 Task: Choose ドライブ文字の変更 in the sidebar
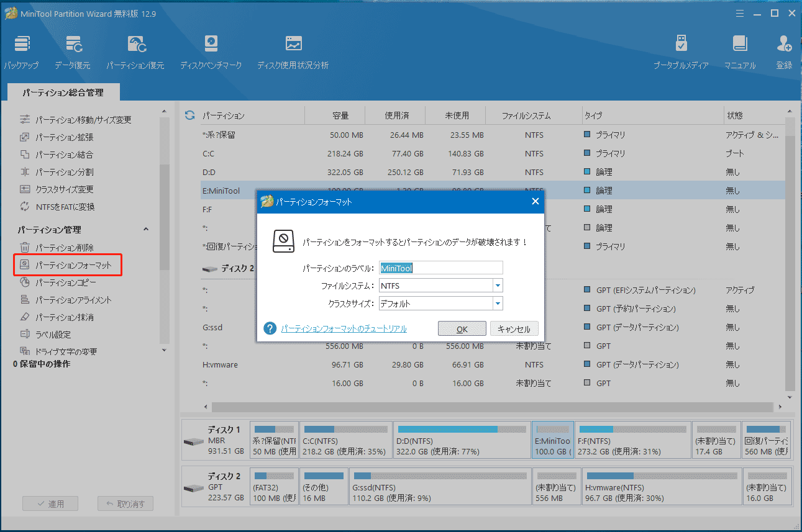pos(58,352)
